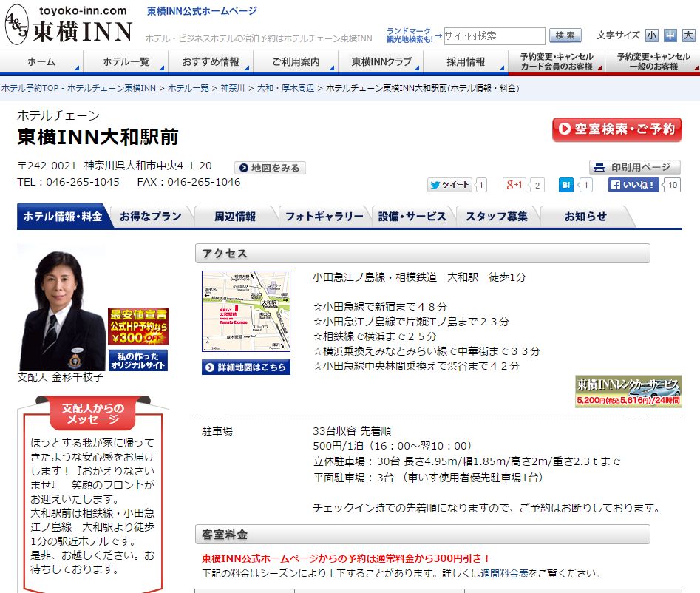Click the 空室検索・ご予約 button
This screenshot has height=593, width=700.
(617, 129)
